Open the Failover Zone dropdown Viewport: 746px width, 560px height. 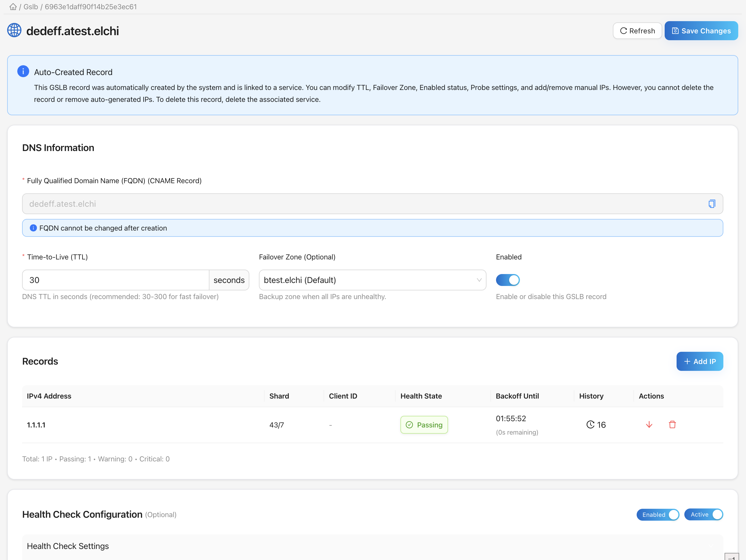point(368,280)
